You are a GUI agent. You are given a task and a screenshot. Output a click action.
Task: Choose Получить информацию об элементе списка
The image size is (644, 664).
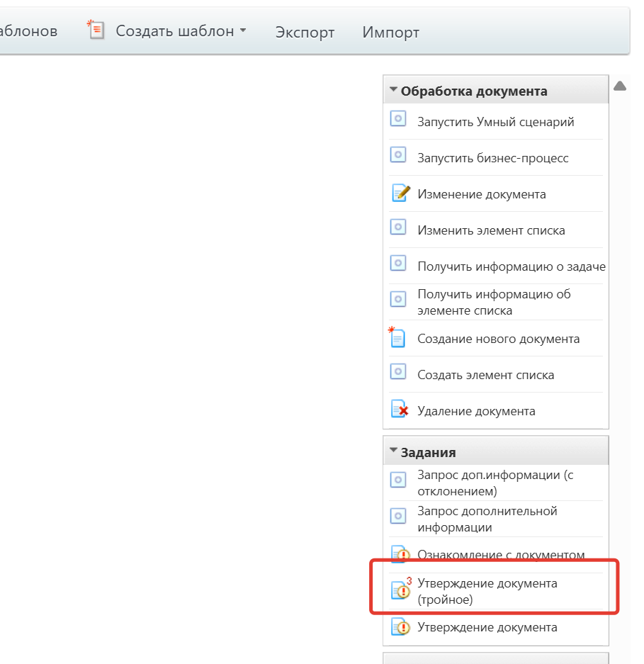[494, 302]
